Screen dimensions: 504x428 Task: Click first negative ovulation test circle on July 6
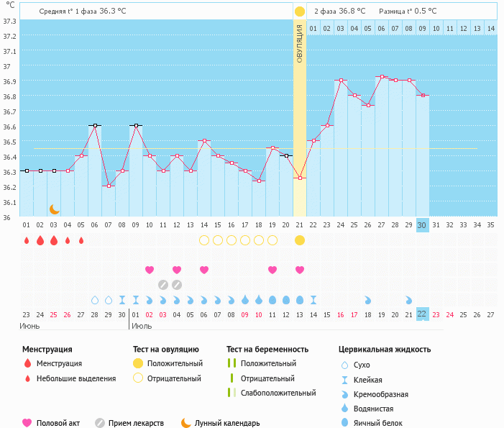pos(204,240)
